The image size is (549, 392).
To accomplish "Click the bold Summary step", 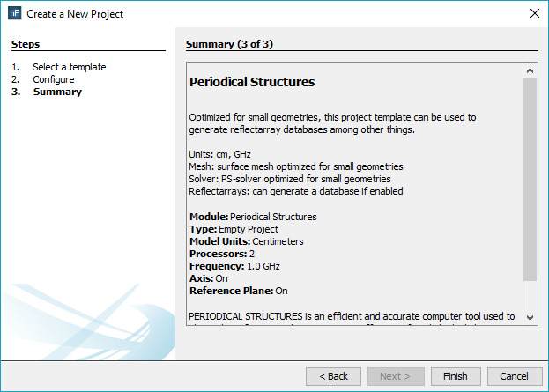I will [x=57, y=92].
